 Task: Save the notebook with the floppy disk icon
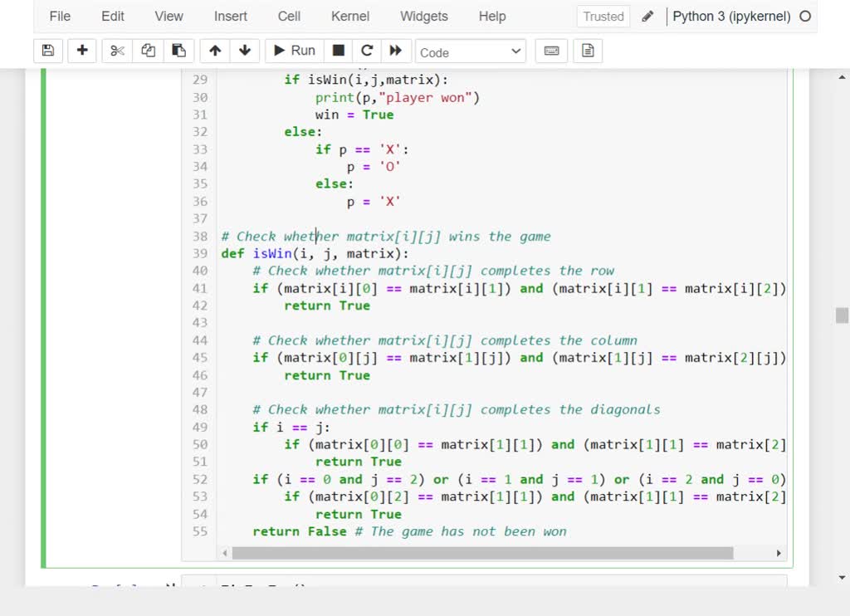[x=48, y=51]
